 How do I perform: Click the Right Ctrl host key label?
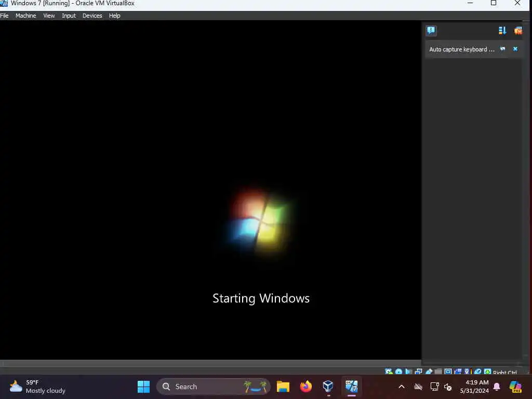pyautogui.click(x=505, y=372)
